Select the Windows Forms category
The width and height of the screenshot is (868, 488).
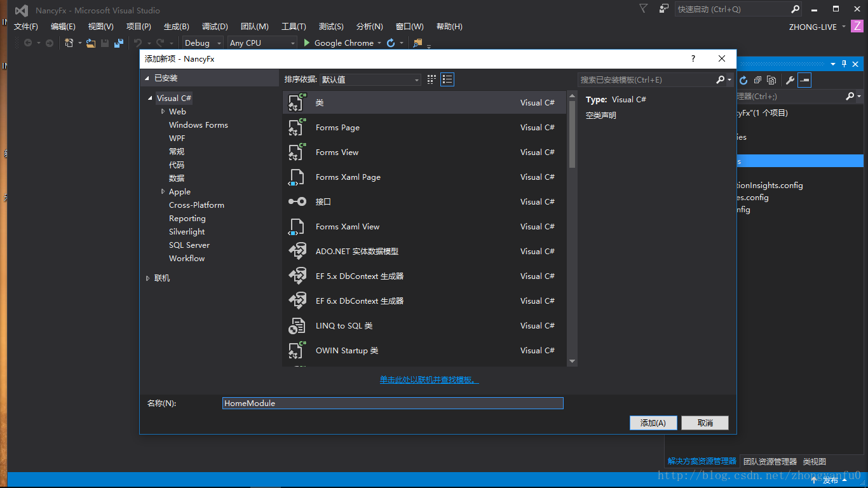[x=198, y=125]
